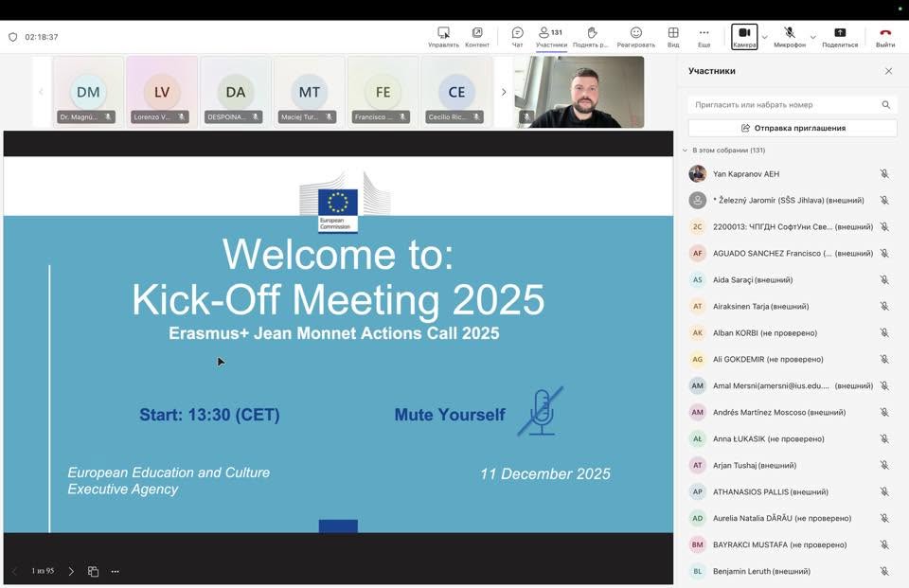Click Отправка приглашения share invite button
The width and height of the screenshot is (909, 588).
pos(793,128)
